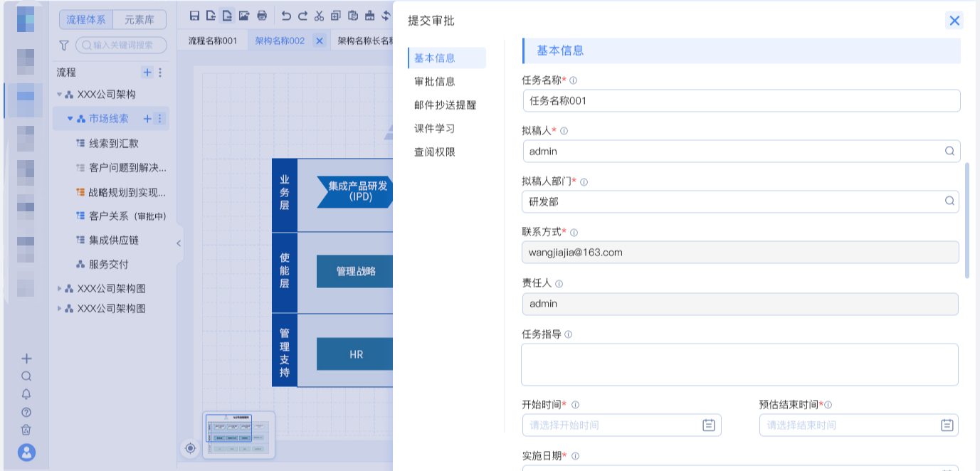Collapse the 市场线索 tree node
This screenshot has width=980, height=471.
70,119
